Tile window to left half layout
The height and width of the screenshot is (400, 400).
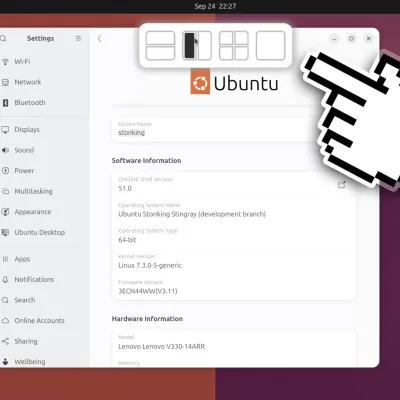(189, 46)
